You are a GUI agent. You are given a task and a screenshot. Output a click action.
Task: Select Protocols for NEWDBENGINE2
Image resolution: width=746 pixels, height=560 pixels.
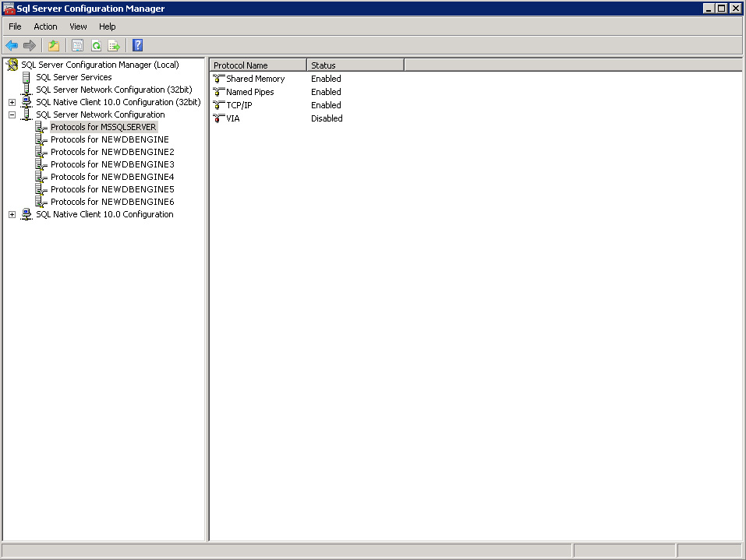(112, 152)
